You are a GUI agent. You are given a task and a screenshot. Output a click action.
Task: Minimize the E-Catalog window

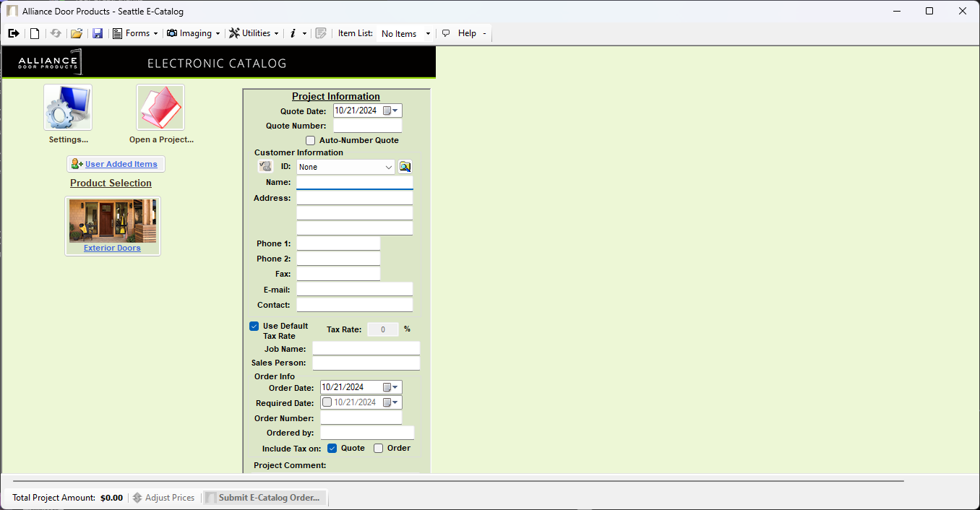click(x=897, y=11)
